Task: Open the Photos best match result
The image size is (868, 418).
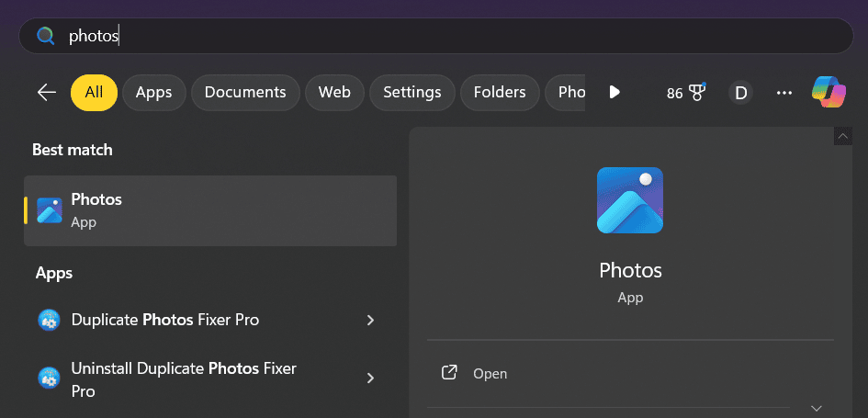Action: click(x=210, y=211)
